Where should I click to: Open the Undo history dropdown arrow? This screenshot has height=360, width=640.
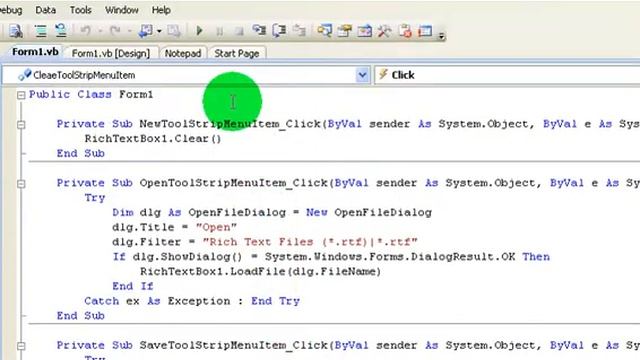[x=99, y=31]
